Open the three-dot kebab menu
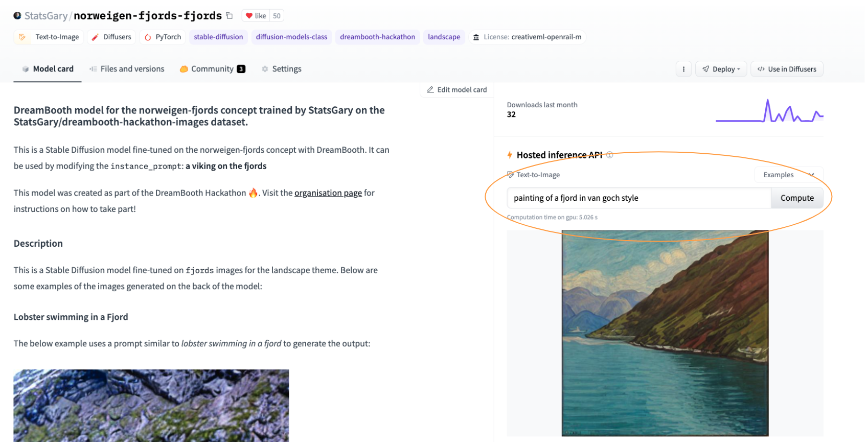Image resolution: width=868 pixels, height=448 pixels. 683,68
